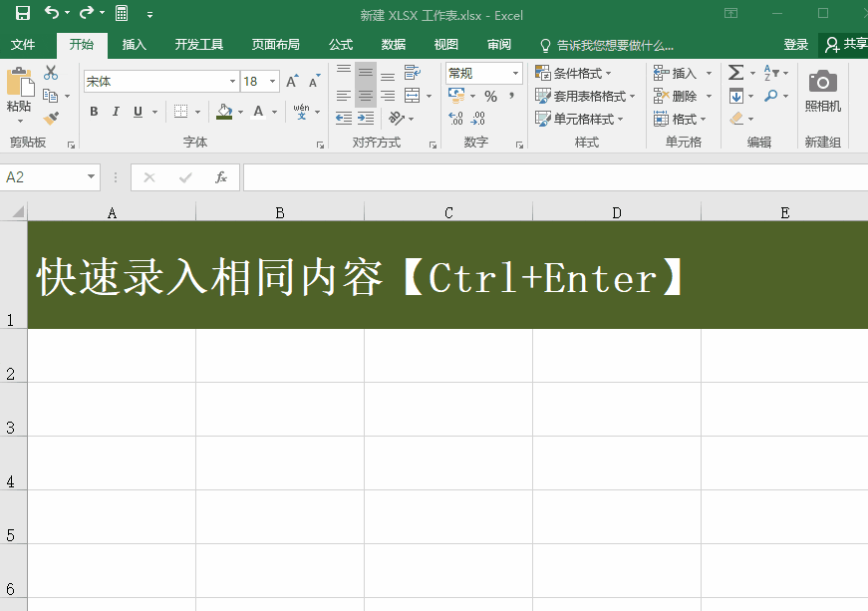The width and height of the screenshot is (868, 611).
Task: Toggle center horizontal alignment
Action: pyautogui.click(x=366, y=96)
